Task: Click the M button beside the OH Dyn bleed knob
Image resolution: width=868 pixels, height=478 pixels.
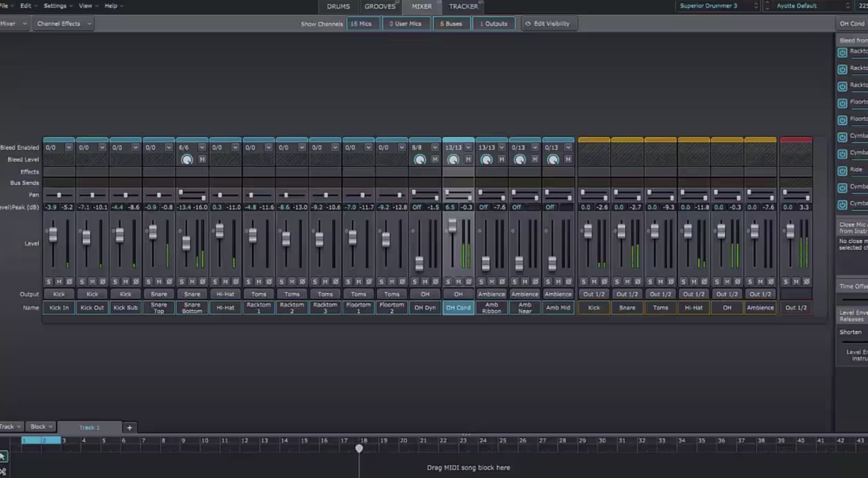Action: click(x=434, y=159)
